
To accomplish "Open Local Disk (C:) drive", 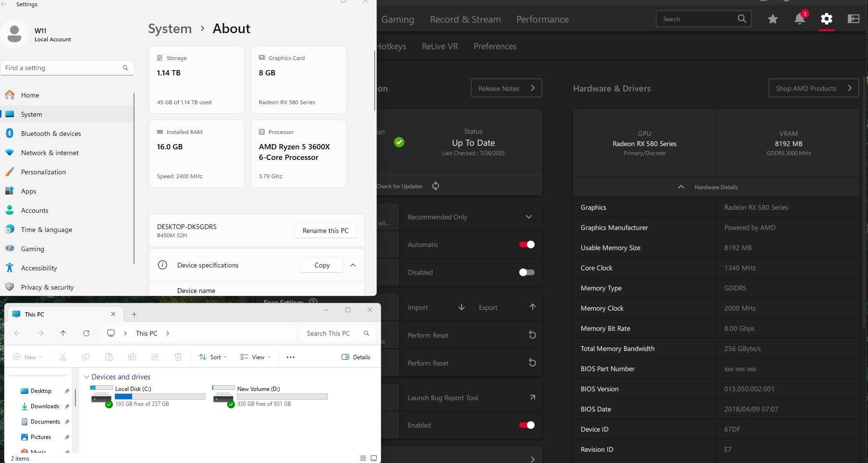I will coord(148,396).
